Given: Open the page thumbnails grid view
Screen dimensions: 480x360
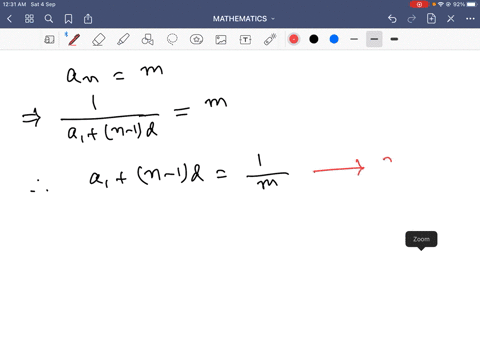Looking at the screenshot, I should (29, 19).
